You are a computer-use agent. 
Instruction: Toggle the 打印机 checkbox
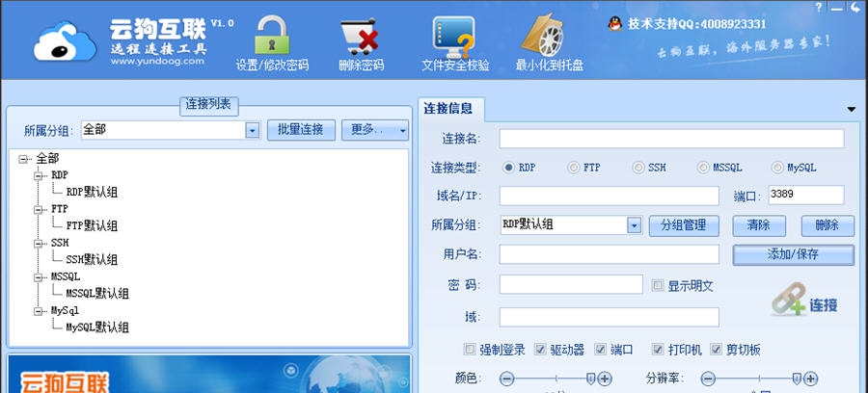658,350
